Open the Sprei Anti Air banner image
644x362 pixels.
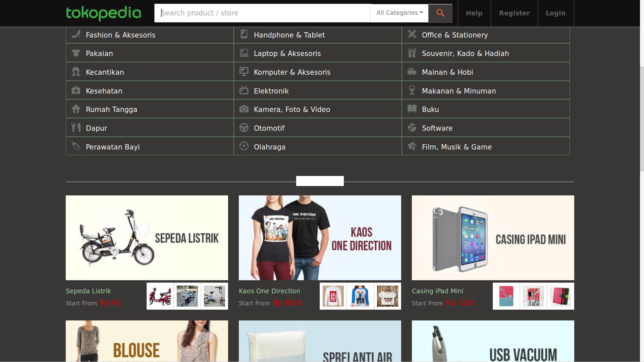(x=320, y=341)
